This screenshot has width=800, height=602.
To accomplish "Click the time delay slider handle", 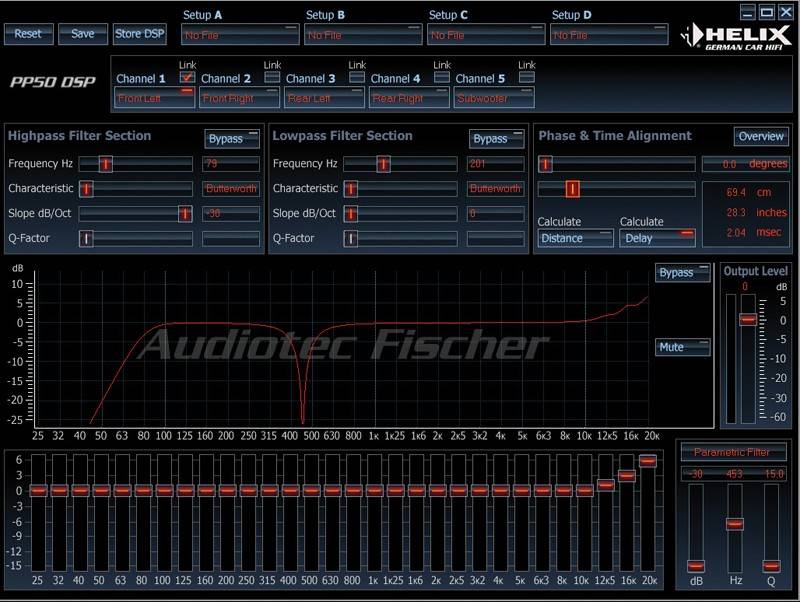I will (x=572, y=189).
